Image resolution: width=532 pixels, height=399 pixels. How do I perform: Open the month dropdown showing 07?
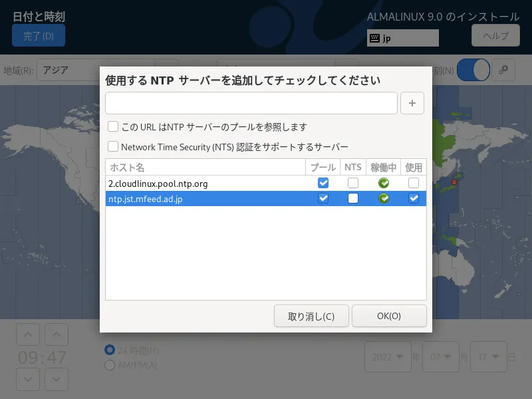[x=441, y=357]
